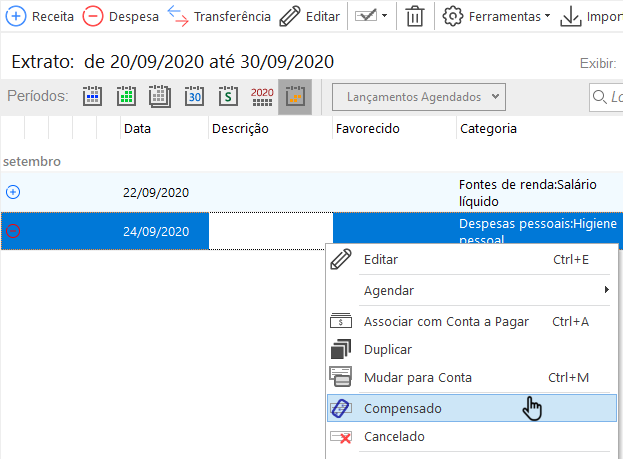Open the checkmark status dropdown arrow

point(384,17)
